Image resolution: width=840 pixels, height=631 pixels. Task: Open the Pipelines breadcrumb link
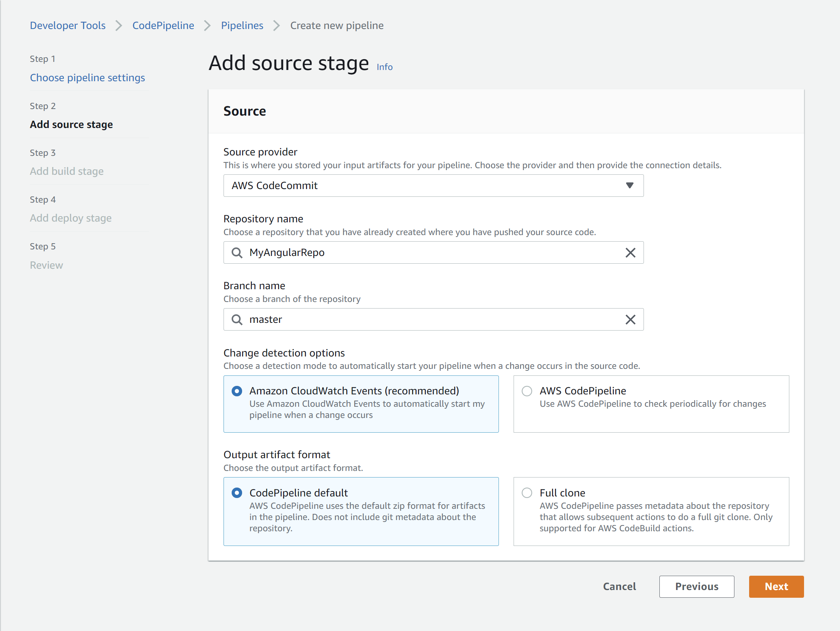(242, 26)
